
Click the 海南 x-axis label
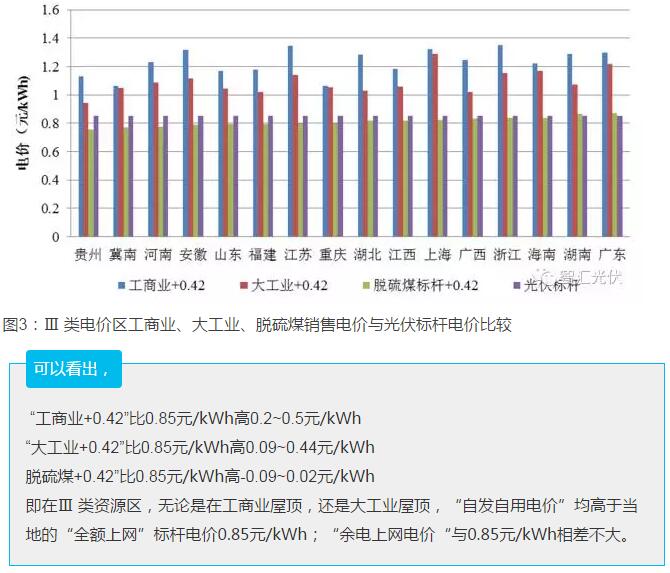542,255
